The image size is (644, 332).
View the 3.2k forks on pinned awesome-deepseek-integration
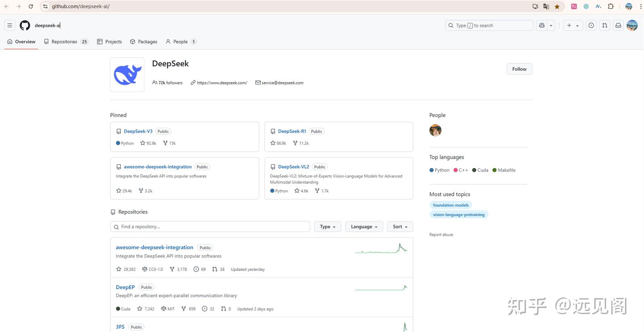[x=145, y=191]
